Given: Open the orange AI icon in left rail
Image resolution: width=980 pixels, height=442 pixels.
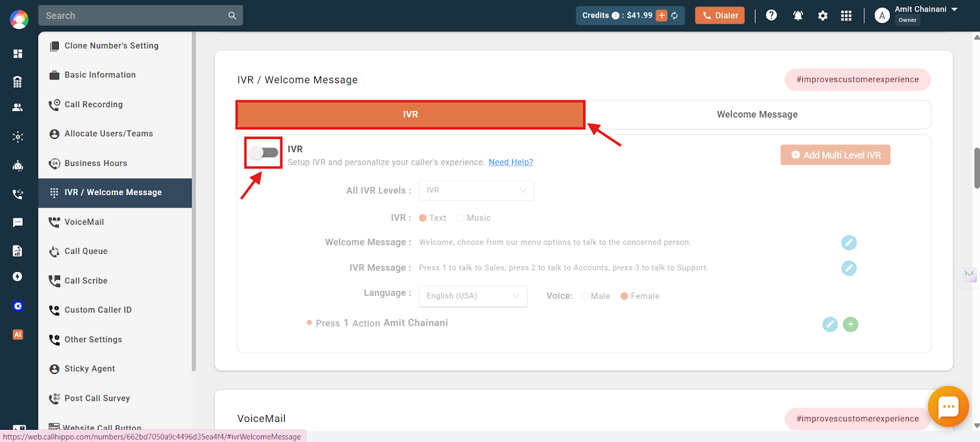Looking at the screenshot, I should tap(18, 334).
